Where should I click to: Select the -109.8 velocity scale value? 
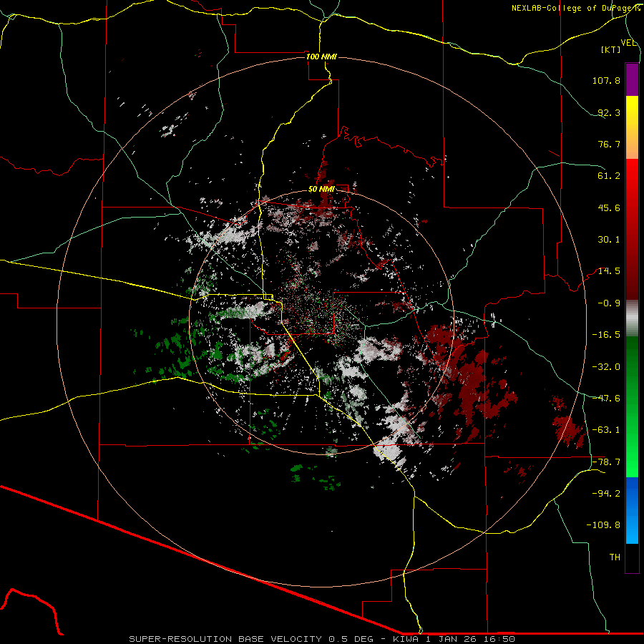click(603, 525)
